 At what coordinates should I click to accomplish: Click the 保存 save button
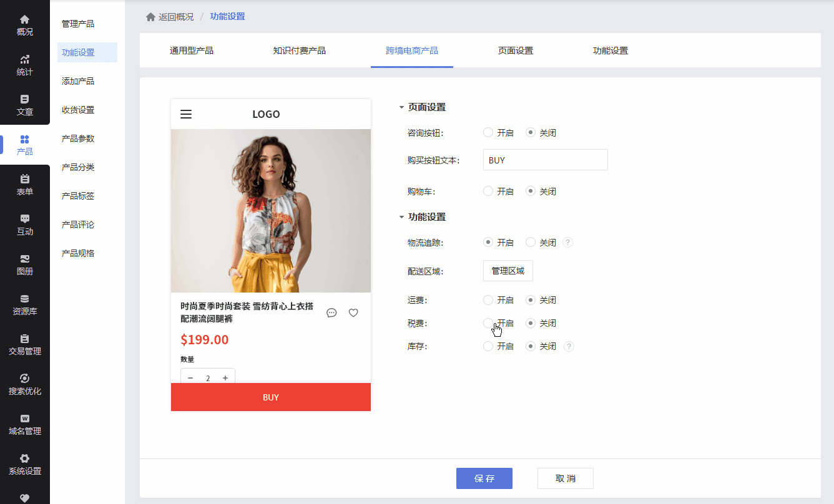point(484,478)
